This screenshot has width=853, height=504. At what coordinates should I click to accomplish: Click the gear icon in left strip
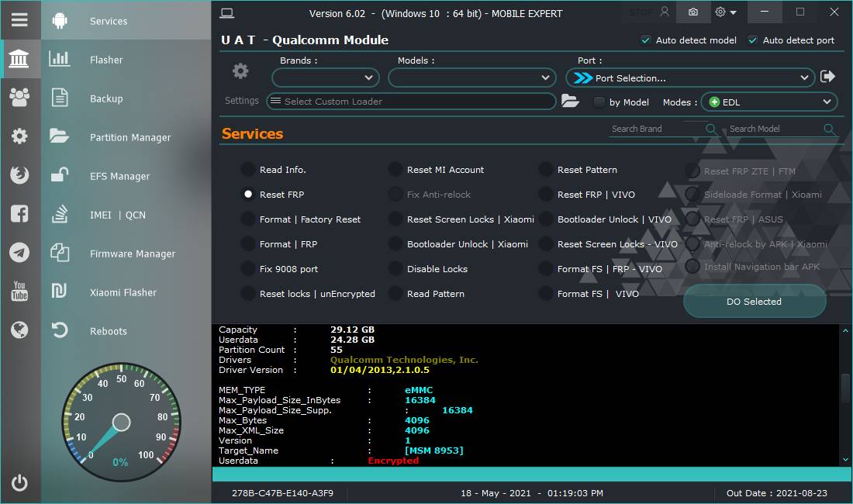point(19,136)
